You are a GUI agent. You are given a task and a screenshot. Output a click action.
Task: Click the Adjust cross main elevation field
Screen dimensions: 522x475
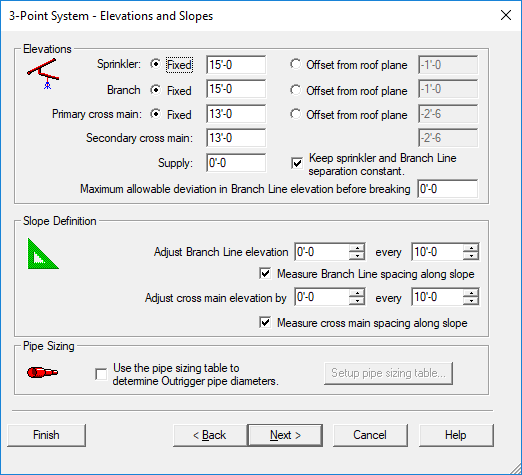[322, 297]
